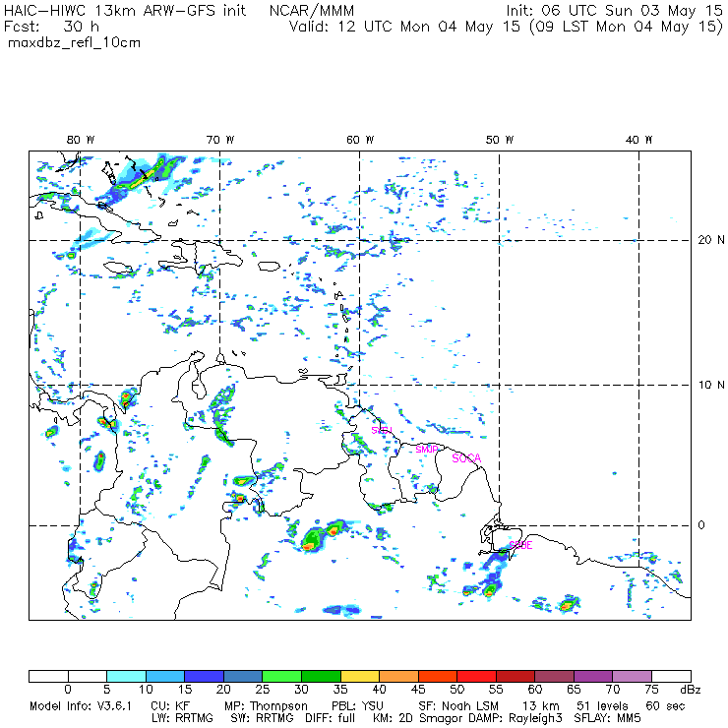Screen dimensions: 728x728
Task: Click the cyan 5-10 dBz color swatch
Action: (x=126, y=676)
